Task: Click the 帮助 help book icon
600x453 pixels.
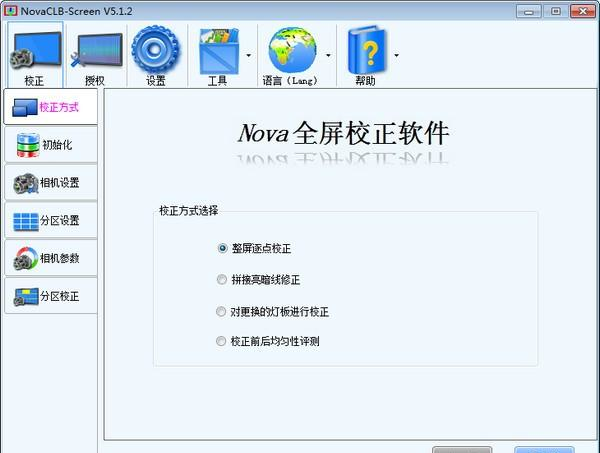Action: coord(367,55)
